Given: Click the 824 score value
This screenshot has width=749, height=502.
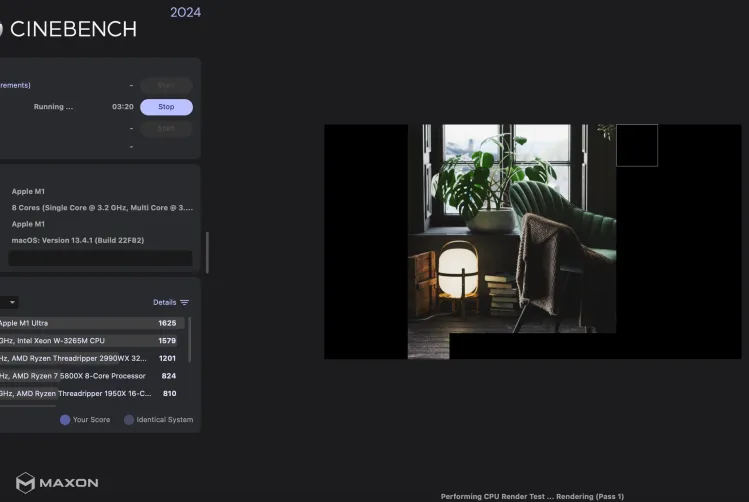Looking at the screenshot, I should click(169, 376).
